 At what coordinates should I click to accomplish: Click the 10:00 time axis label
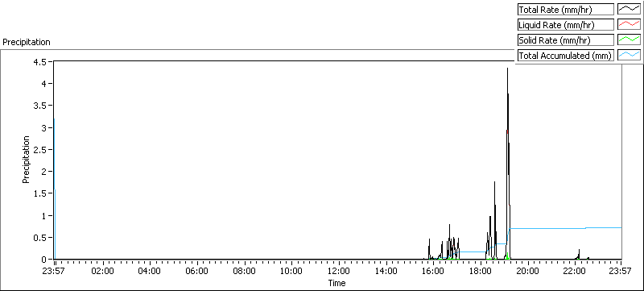pyautogui.click(x=291, y=272)
